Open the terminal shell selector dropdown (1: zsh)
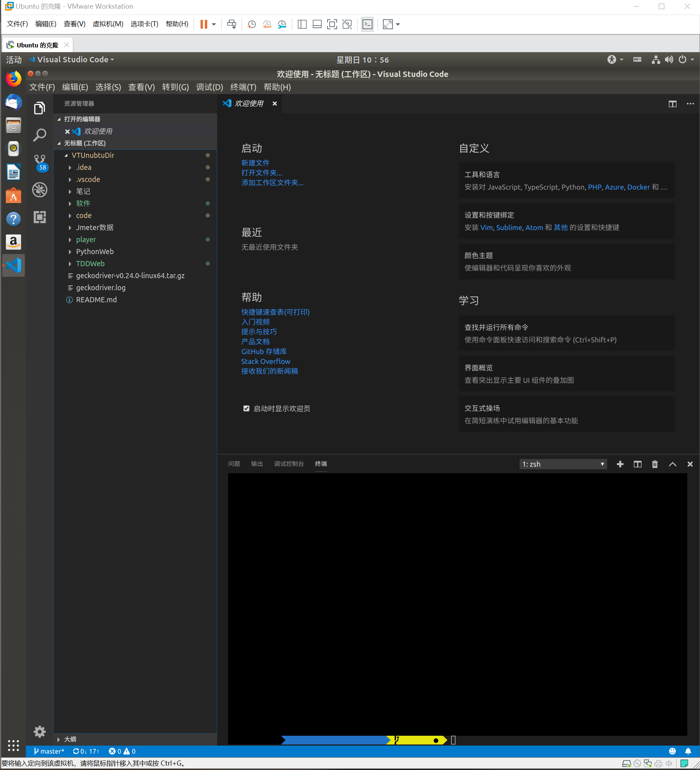Screen dimensions: 700x770 (x=563, y=464)
